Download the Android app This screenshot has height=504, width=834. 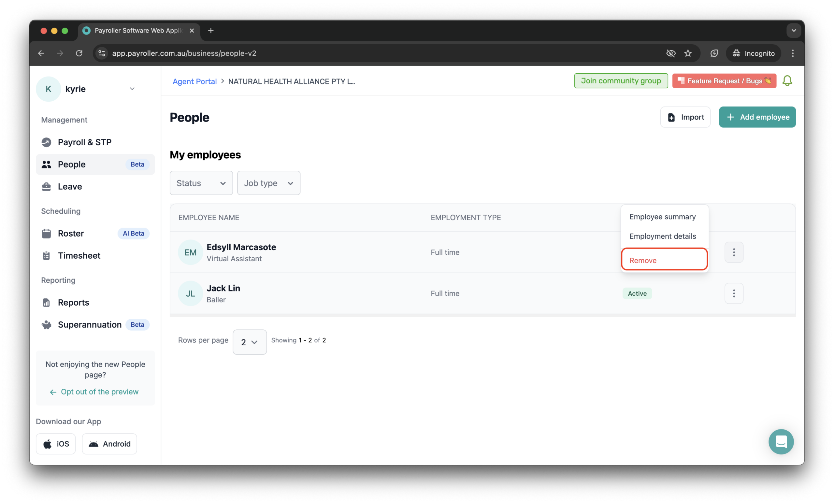click(x=109, y=444)
